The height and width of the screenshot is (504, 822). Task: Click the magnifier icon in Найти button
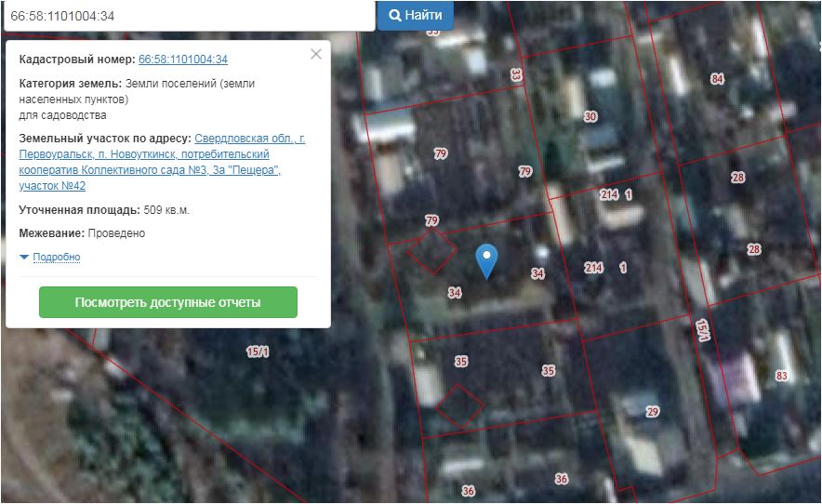tap(395, 16)
